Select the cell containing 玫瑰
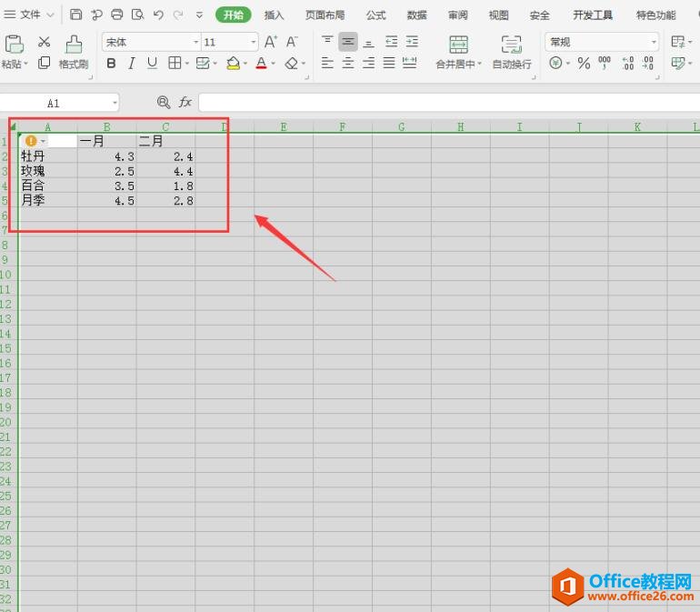The height and width of the screenshot is (612, 700). 48,171
